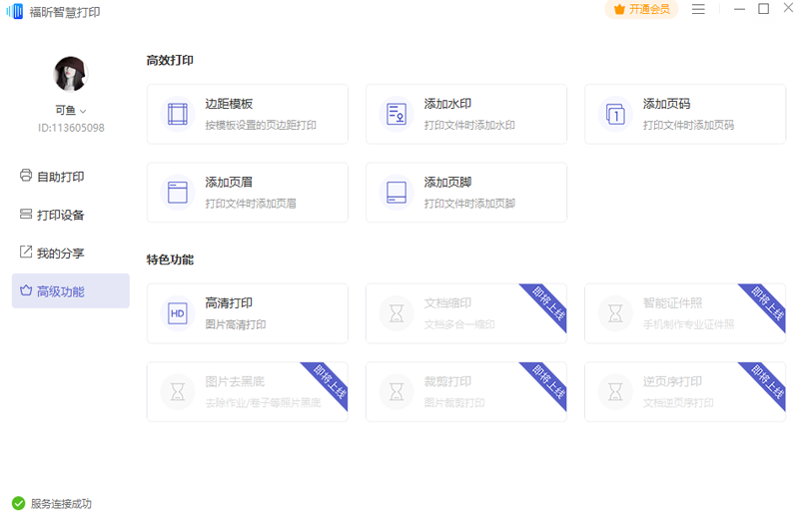The image size is (799, 532).
Task: Click the user avatar photo
Action: point(70,74)
